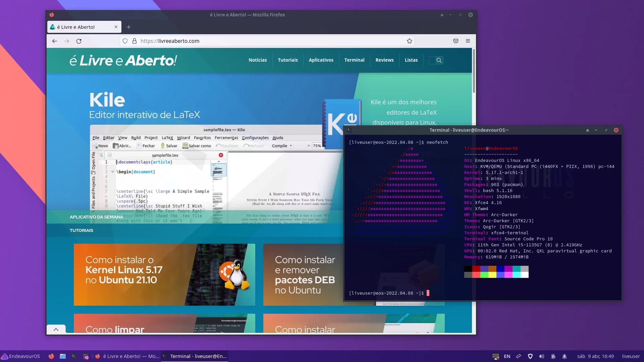The height and width of the screenshot is (362, 644).
Task: Open the power manager battery icon
Action: tap(553, 356)
